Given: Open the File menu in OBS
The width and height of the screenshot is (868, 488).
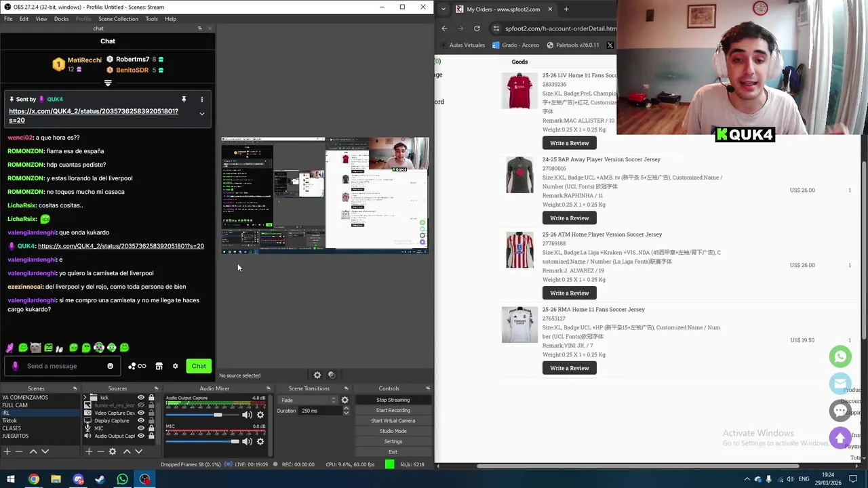Looking at the screenshot, I should [8, 19].
